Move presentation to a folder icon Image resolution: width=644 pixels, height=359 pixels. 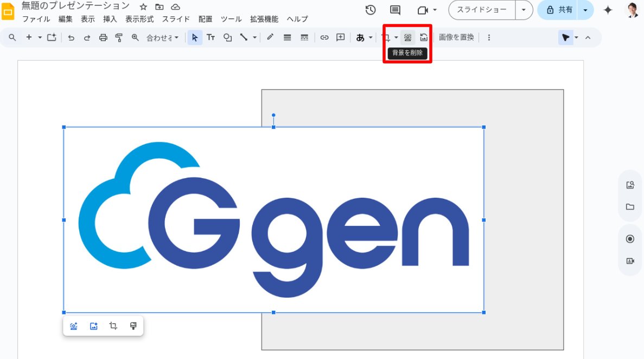pyautogui.click(x=160, y=7)
